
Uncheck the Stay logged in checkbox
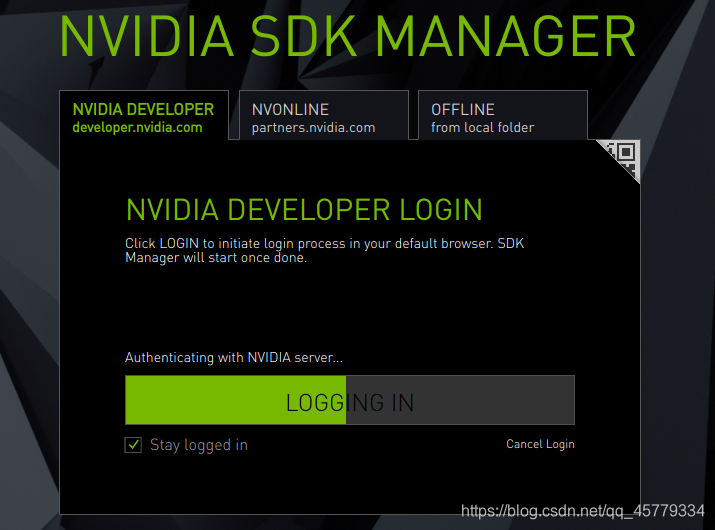click(133, 445)
